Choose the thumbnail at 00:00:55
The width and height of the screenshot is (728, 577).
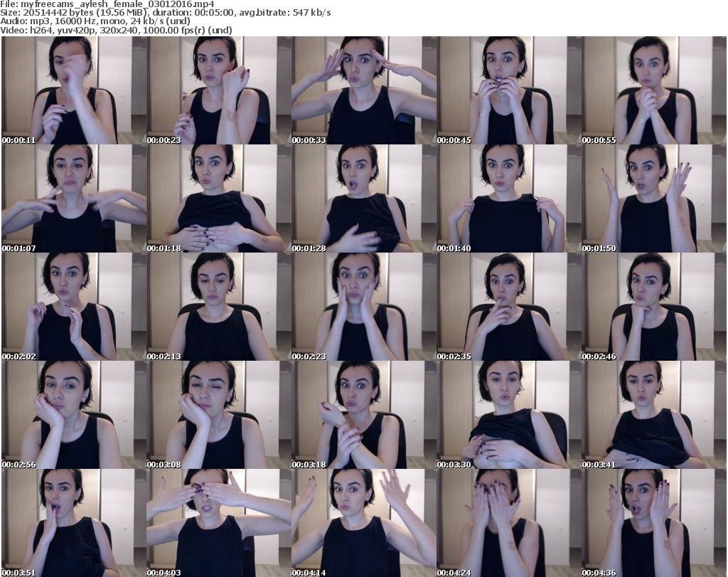point(654,90)
